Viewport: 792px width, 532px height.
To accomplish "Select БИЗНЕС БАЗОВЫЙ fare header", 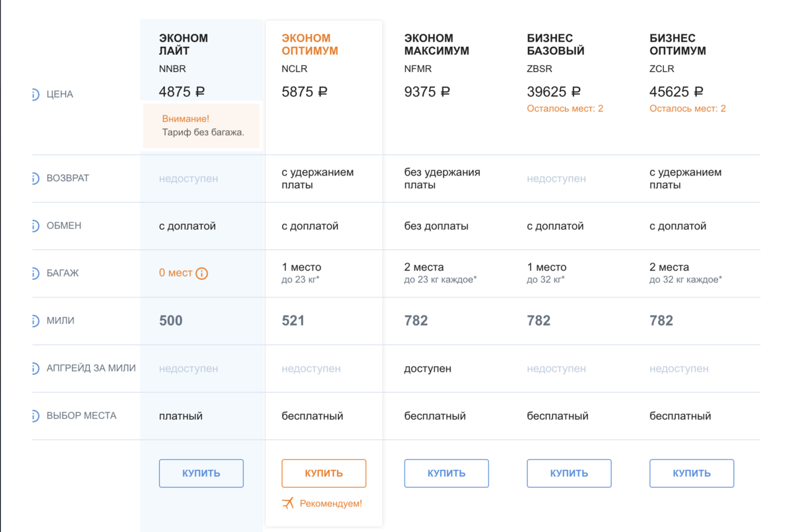I will click(556, 44).
